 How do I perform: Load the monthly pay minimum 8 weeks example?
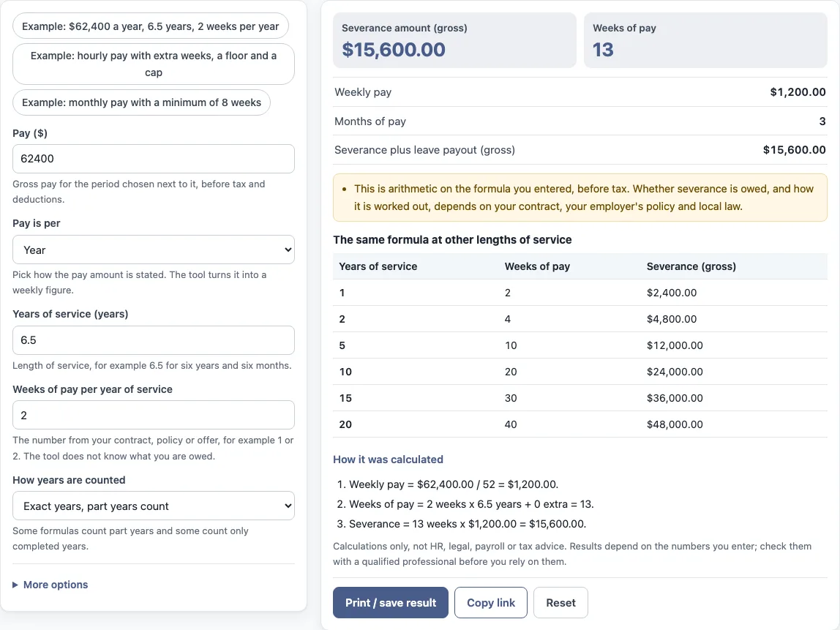141,102
